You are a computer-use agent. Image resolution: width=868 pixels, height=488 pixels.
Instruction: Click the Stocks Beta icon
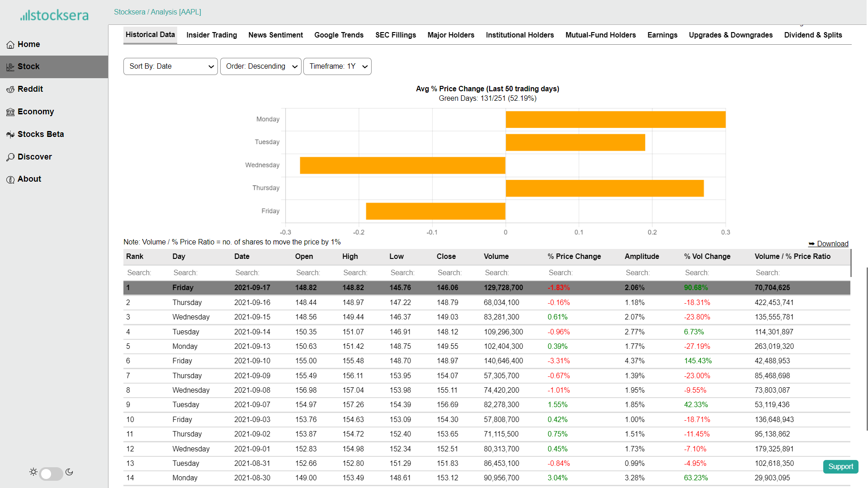coord(10,135)
